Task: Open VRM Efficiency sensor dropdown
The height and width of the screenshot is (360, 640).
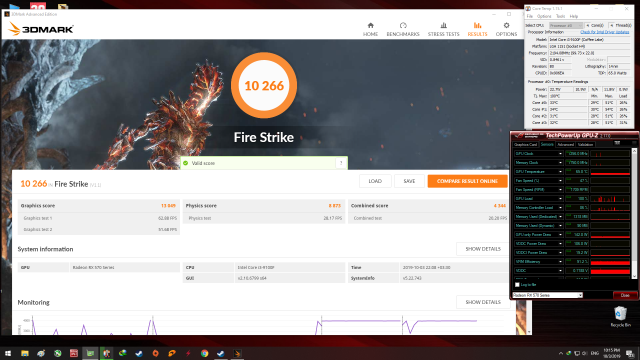Action: pos(560,262)
